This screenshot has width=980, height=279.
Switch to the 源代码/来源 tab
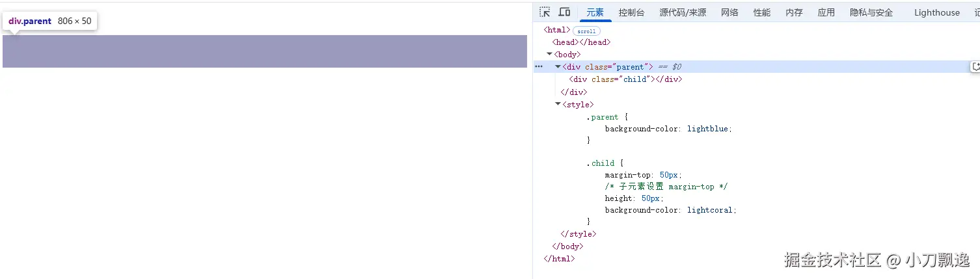click(682, 12)
